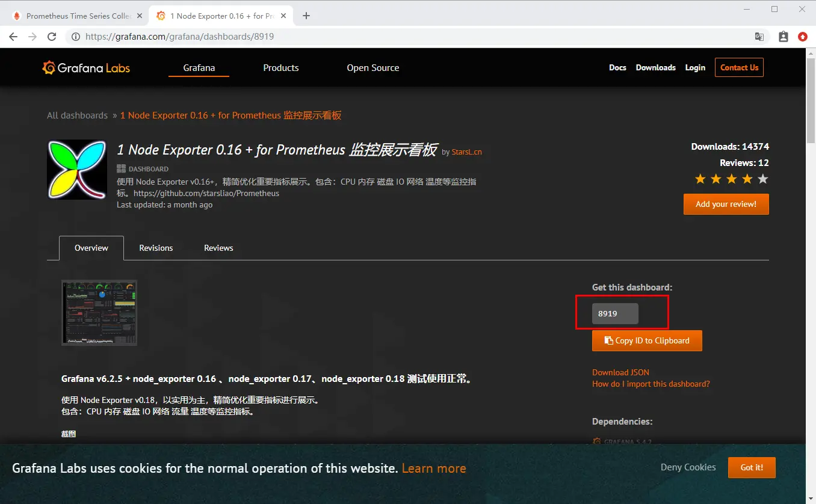Screen dimensions: 816x504
Task: Select the Reviews tab
Action: click(218, 248)
